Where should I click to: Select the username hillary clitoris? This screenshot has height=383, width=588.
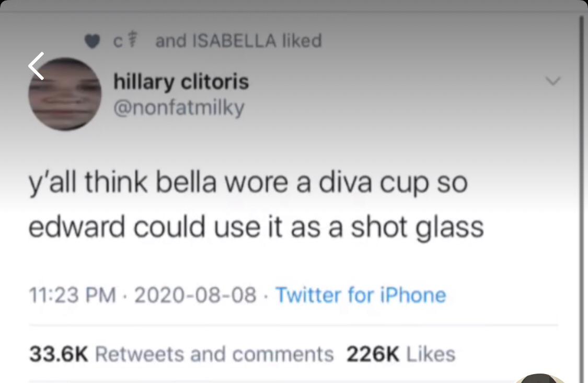point(181,81)
